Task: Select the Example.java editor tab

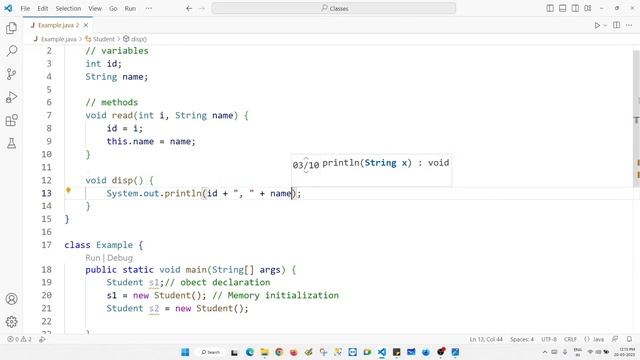Action: [x=58, y=25]
